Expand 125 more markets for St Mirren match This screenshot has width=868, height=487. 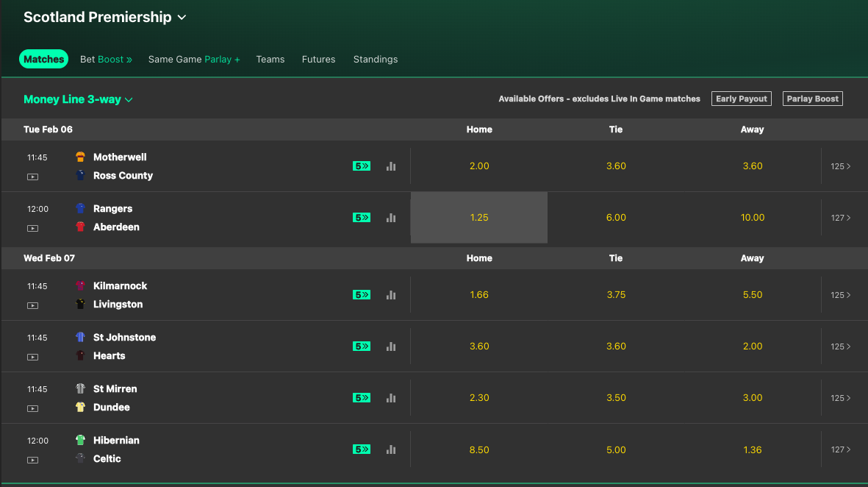[x=840, y=398]
